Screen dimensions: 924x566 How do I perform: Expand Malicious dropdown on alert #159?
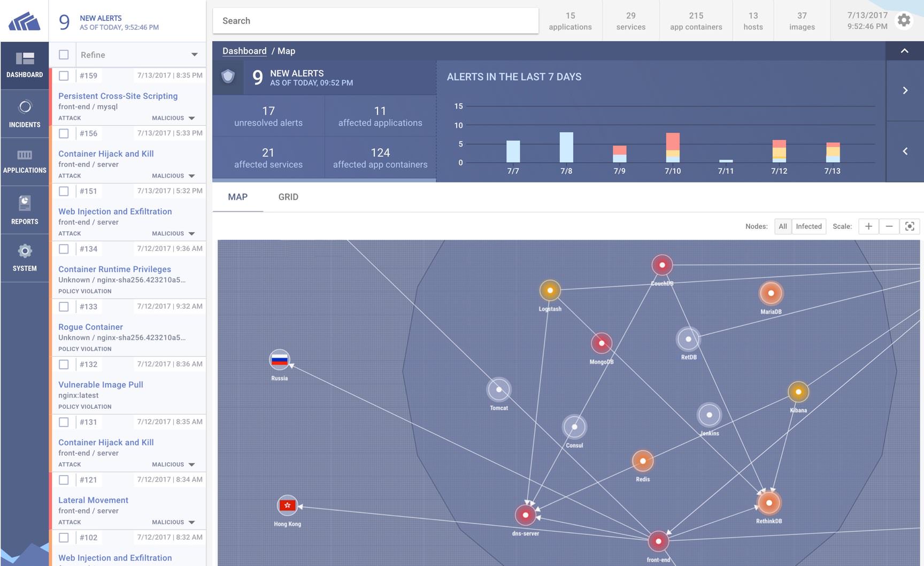[191, 118]
